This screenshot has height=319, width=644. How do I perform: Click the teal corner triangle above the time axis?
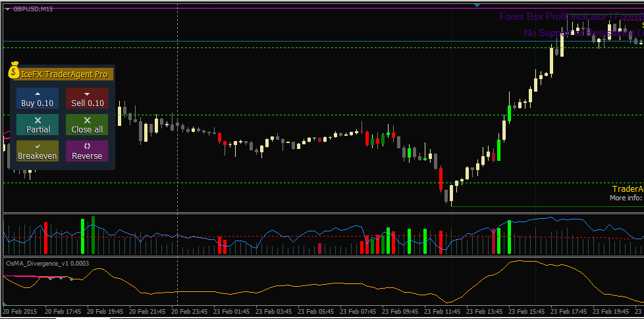pyautogui.click(x=6, y=303)
